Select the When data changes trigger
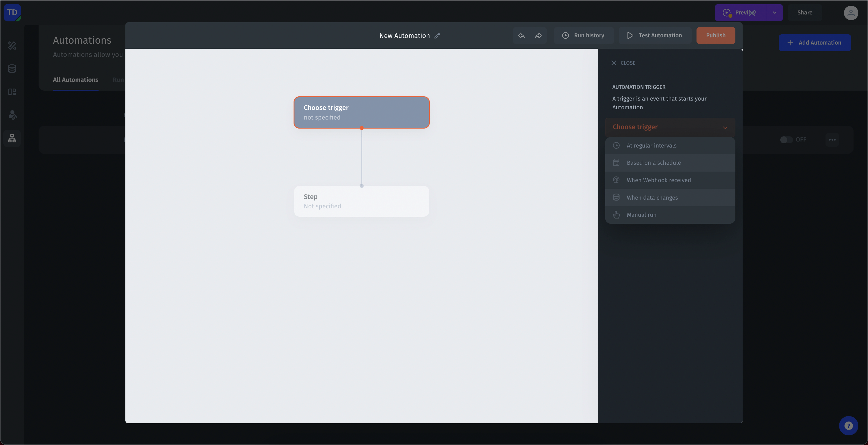Image resolution: width=868 pixels, height=445 pixels. click(x=653, y=198)
